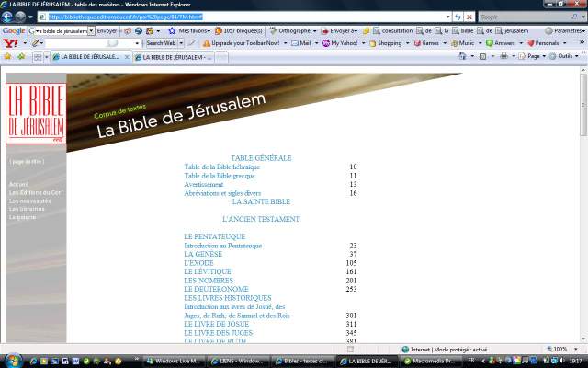Open a new blank tab
The width and height of the screenshot is (588, 368).
click(x=221, y=57)
